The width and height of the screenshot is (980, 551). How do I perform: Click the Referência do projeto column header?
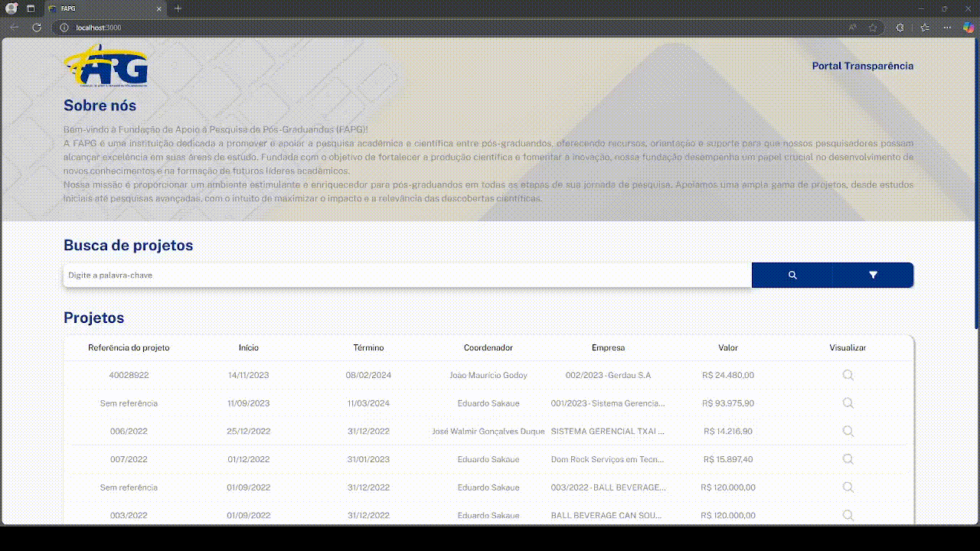coord(129,347)
